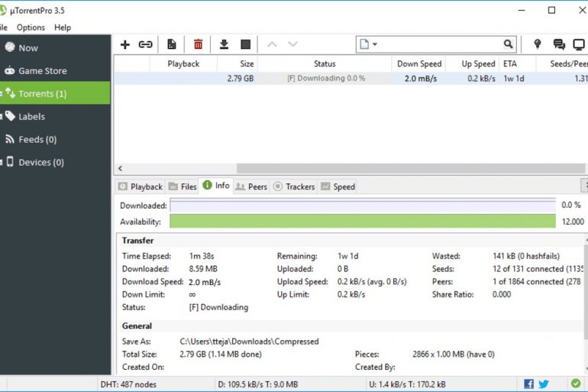
Task: Click the Stop square icon
Action: click(245, 44)
